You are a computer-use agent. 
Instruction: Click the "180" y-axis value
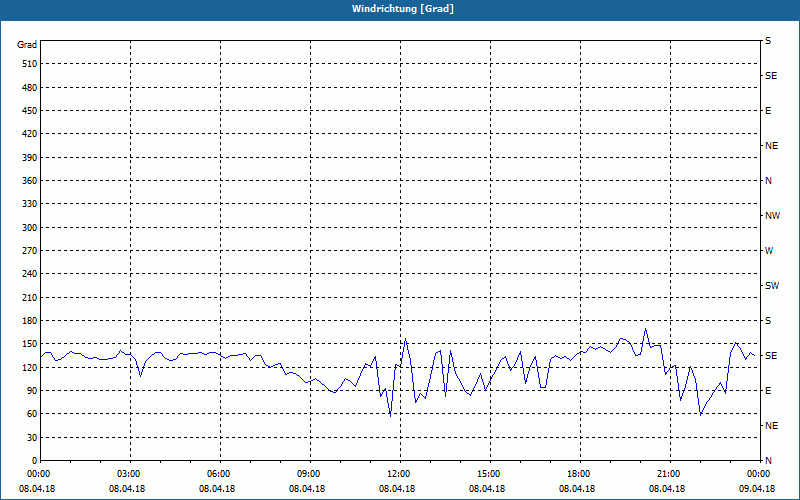point(30,321)
